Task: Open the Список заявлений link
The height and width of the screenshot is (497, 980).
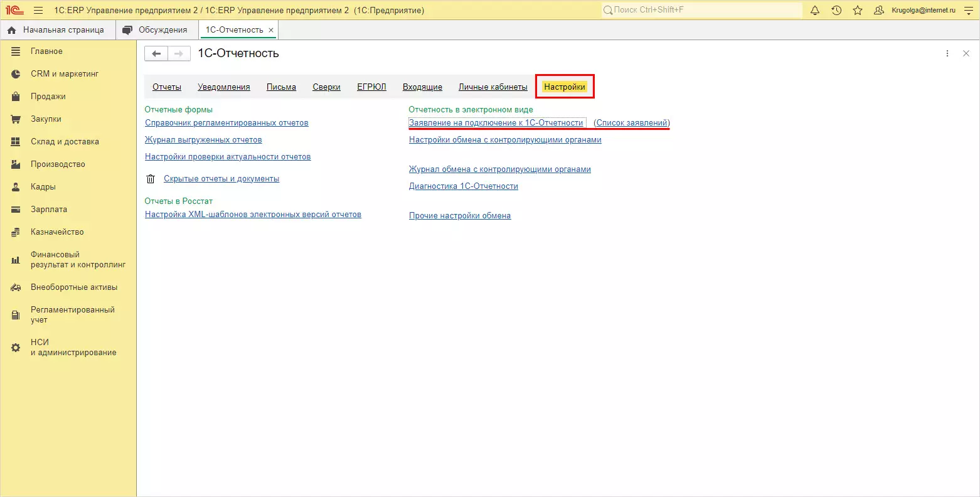Action: pos(632,123)
